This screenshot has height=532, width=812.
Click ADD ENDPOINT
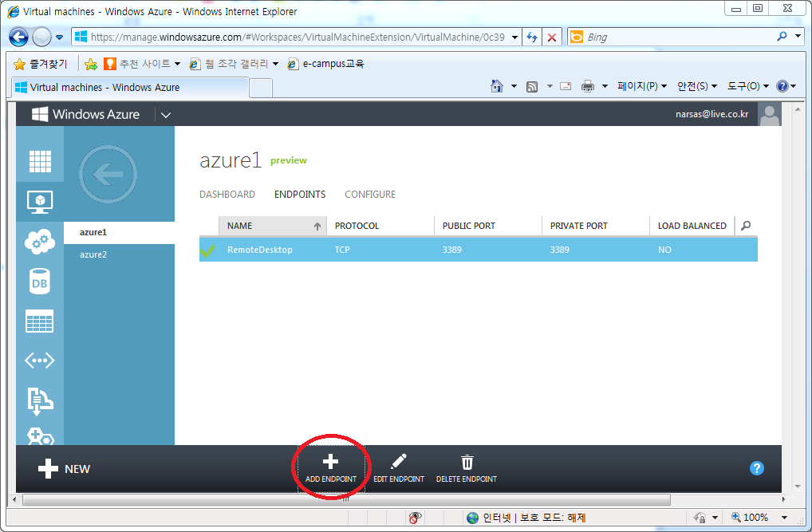(331, 469)
